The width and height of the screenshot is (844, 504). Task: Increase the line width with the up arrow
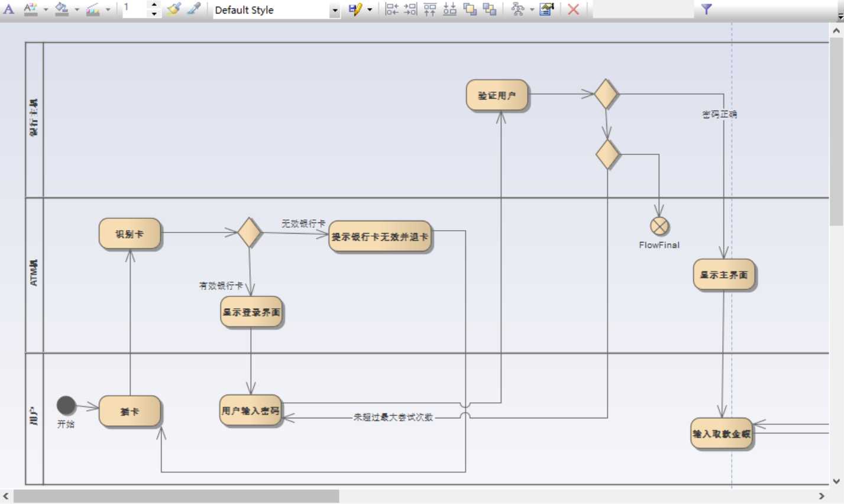[x=154, y=5]
